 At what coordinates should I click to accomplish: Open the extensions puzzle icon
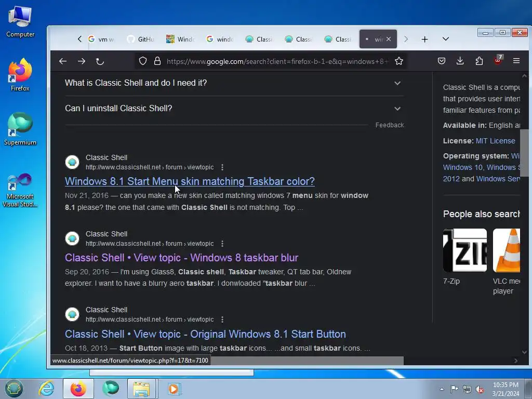(x=479, y=61)
